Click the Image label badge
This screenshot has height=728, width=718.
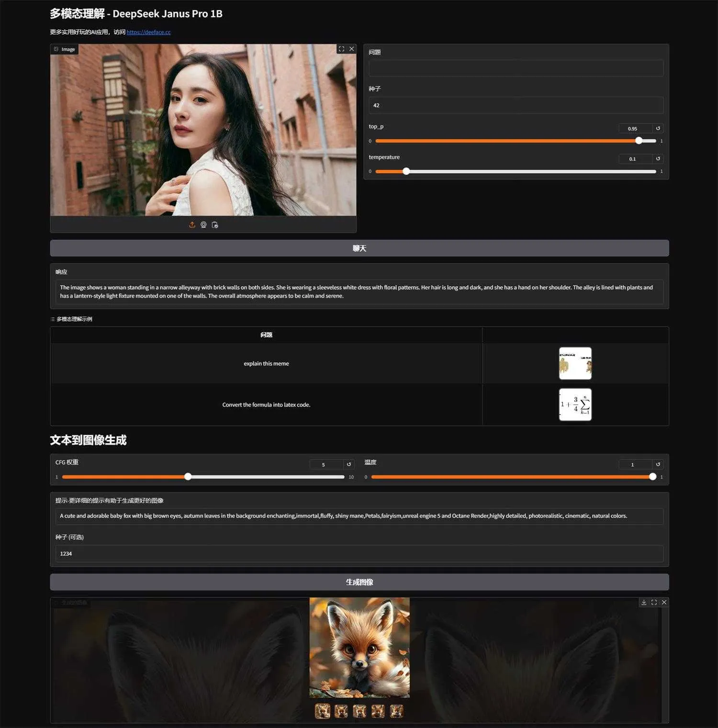coord(65,49)
